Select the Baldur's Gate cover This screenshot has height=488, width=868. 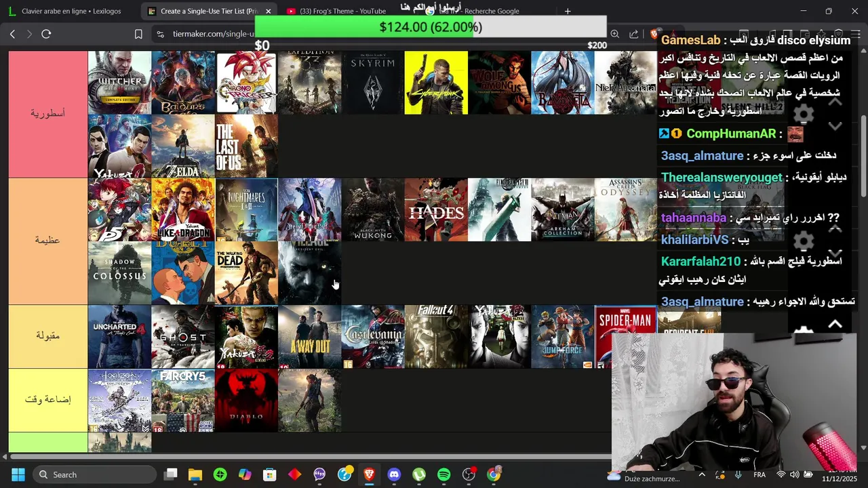coord(183,82)
